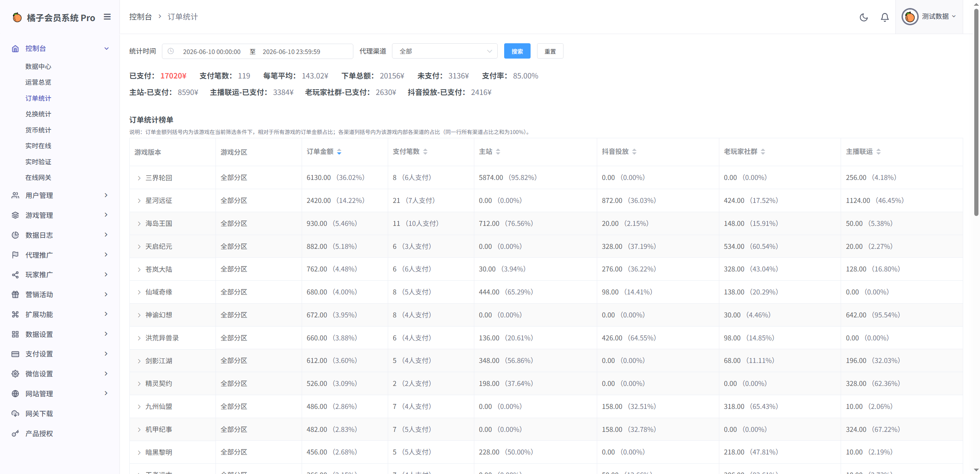The width and height of the screenshot is (980, 474).
Task: Open 兑换统计 menu item
Action: click(x=38, y=114)
